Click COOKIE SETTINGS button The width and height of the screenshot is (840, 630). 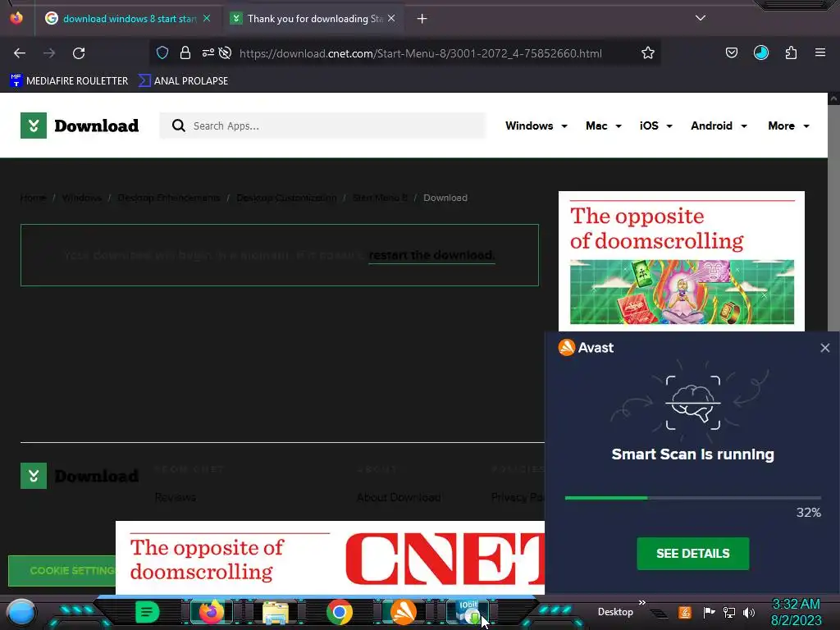click(x=62, y=571)
